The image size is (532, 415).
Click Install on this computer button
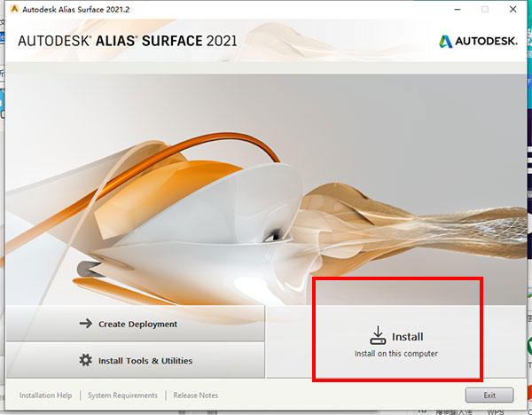[x=396, y=341]
